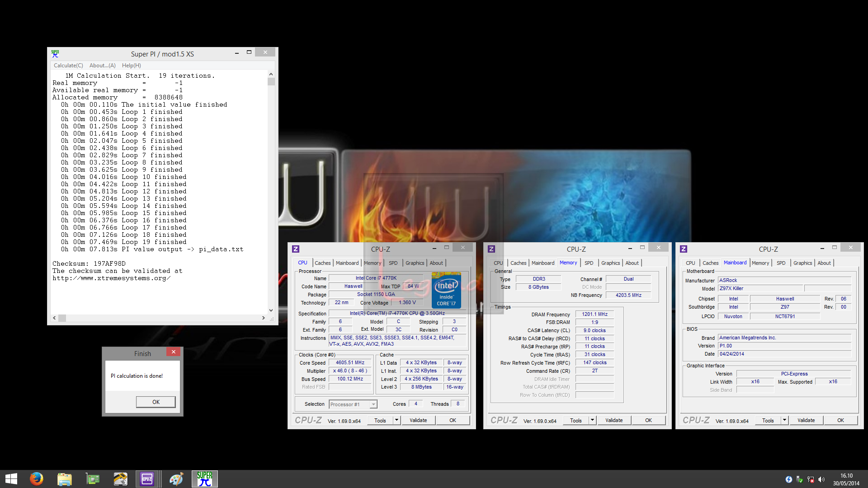This screenshot has width=868, height=488.
Task: Close the Finish dialog
Action: point(174,352)
